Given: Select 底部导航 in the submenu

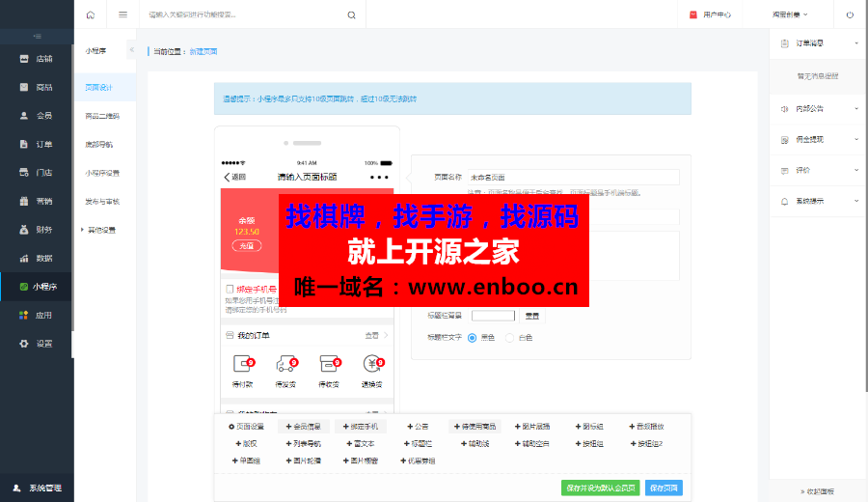Looking at the screenshot, I should [x=99, y=145].
